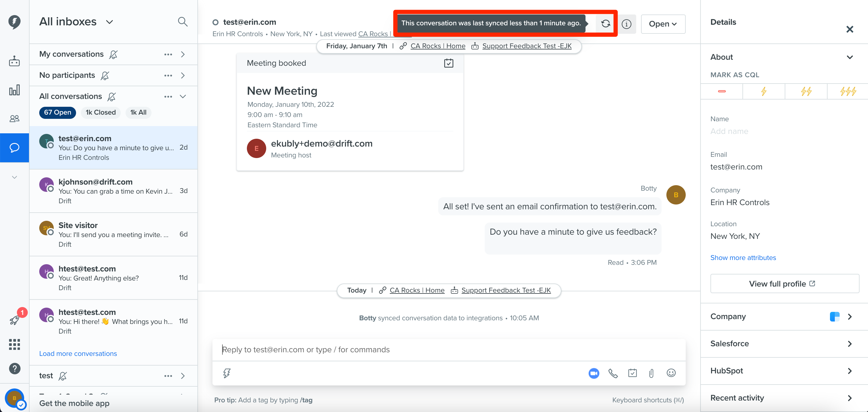Mark as three-bolt CQL
Screen dimensions: 868x412
pos(848,91)
